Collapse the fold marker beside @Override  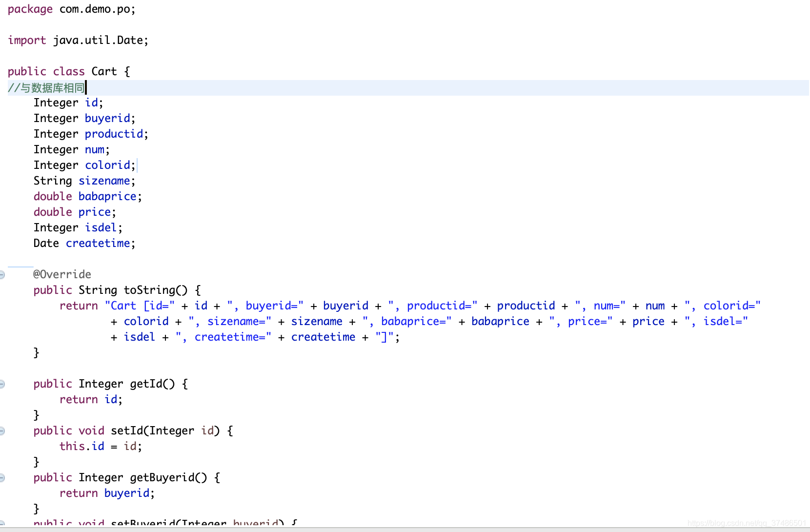[2, 275]
